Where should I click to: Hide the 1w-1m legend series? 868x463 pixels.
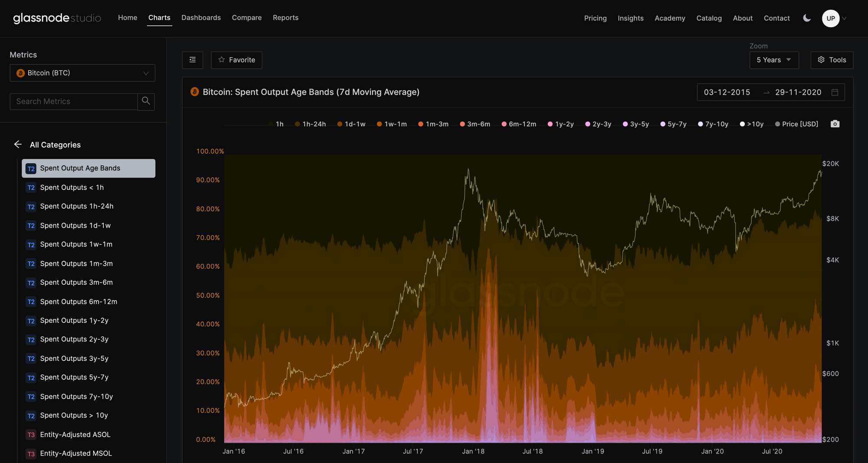click(x=392, y=124)
